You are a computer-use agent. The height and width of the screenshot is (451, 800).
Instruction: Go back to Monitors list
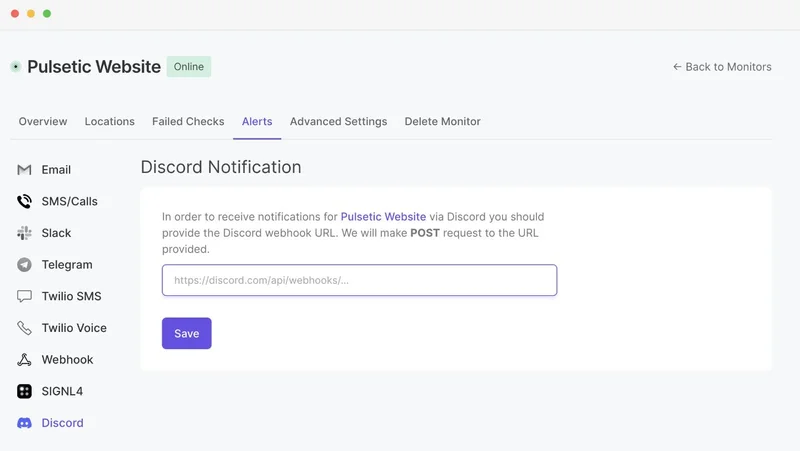[x=722, y=67]
